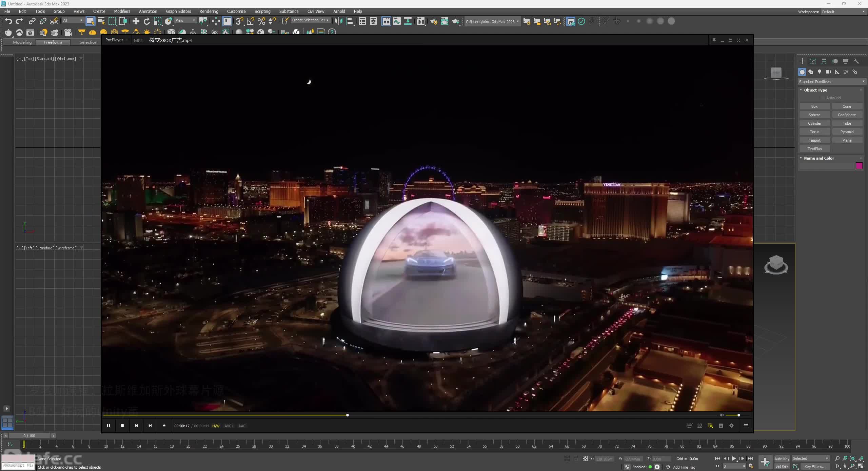Switch to the Modeling ribbon tab

(22, 42)
